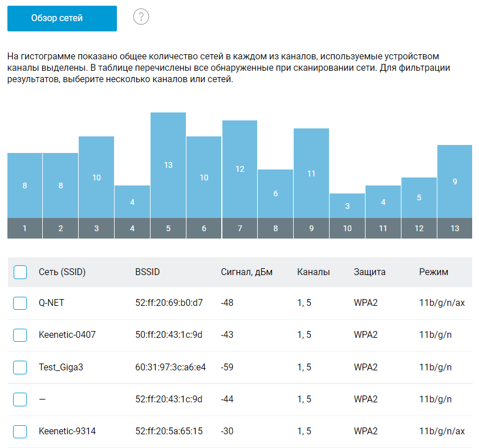Filter by channel 1 label in histogram
479x448 pixels.
point(25,228)
